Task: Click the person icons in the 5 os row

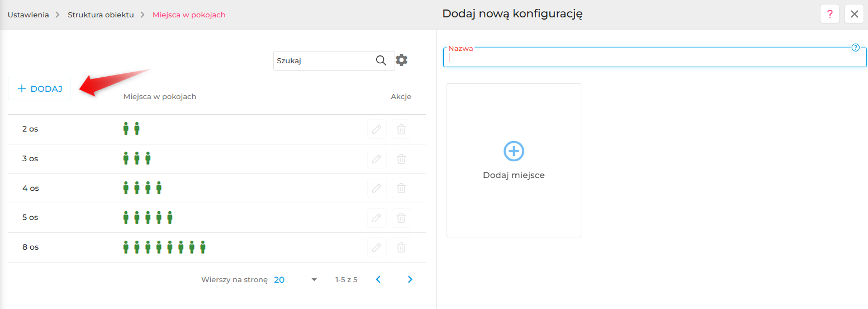Action: tap(148, 217)
